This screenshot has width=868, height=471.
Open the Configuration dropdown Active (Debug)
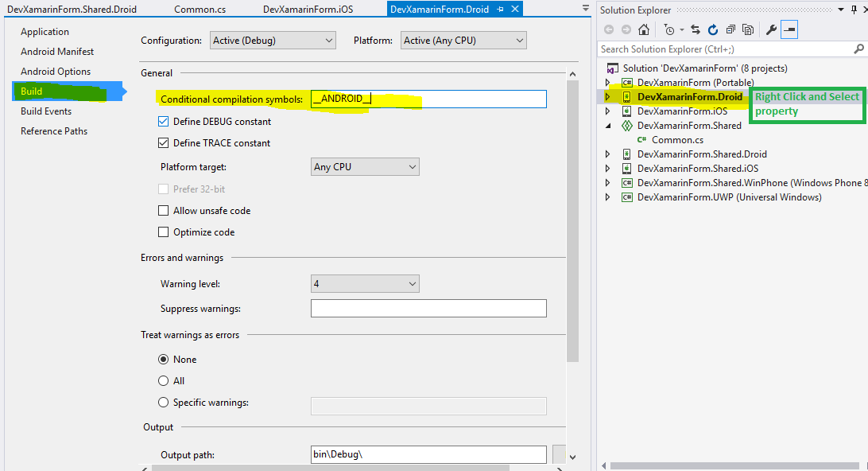click(273, 41)
